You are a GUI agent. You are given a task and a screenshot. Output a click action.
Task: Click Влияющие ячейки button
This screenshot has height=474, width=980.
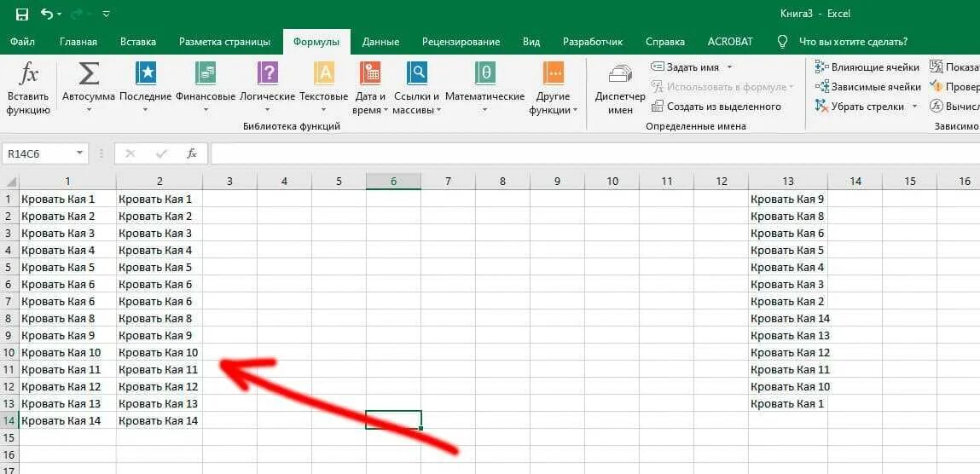[x=867, y=67]
